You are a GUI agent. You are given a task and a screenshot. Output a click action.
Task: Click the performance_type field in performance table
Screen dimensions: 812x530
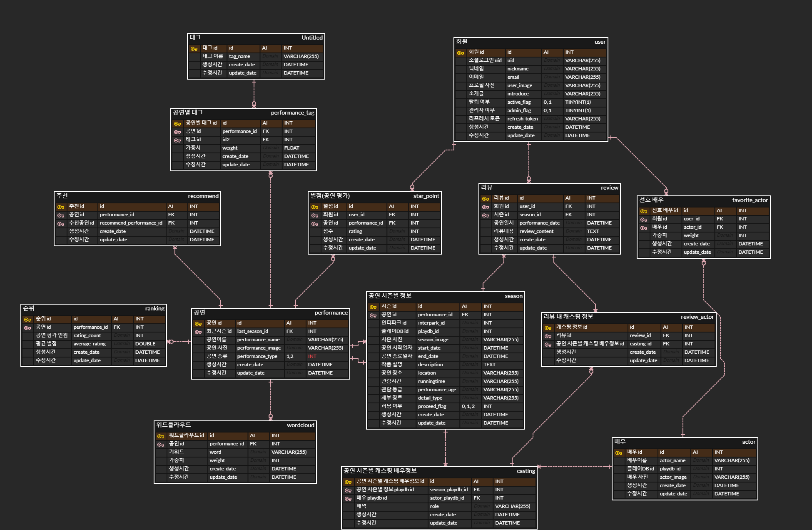(257, 356)
